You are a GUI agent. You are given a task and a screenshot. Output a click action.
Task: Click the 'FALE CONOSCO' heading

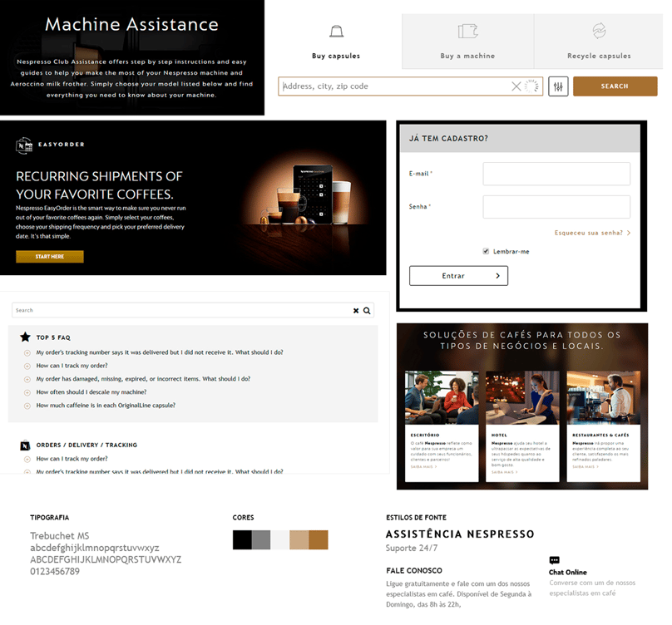tap(414, 571)
